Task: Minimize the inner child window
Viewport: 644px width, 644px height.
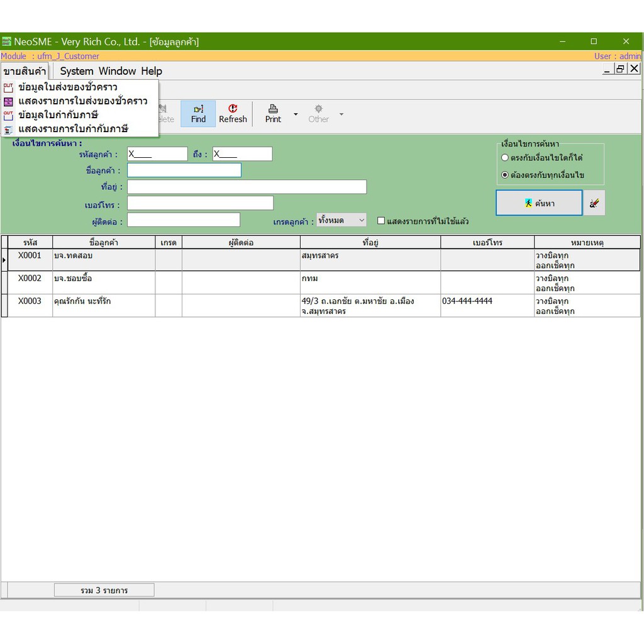Action: click(x=607, y=69)
